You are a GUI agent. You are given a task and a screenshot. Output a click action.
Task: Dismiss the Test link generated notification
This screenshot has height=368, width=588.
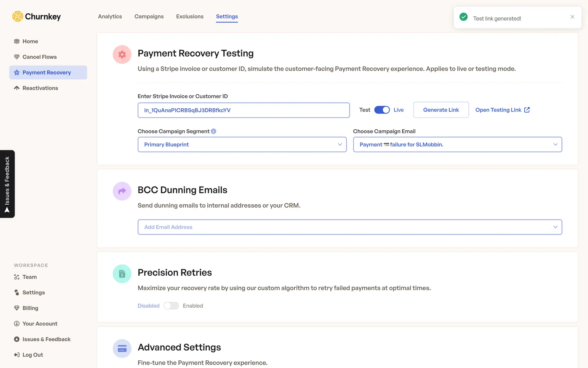572,17
